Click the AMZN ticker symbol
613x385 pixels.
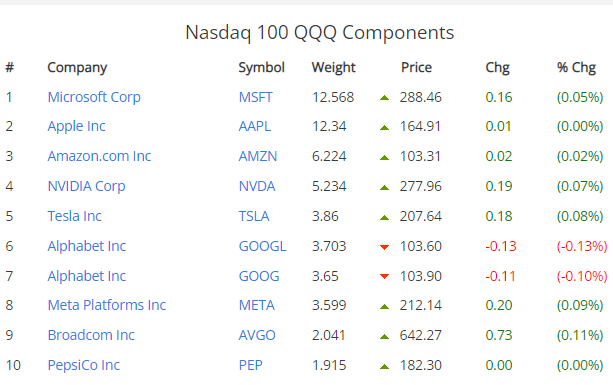pyautogui.click(x=258, y=156)
